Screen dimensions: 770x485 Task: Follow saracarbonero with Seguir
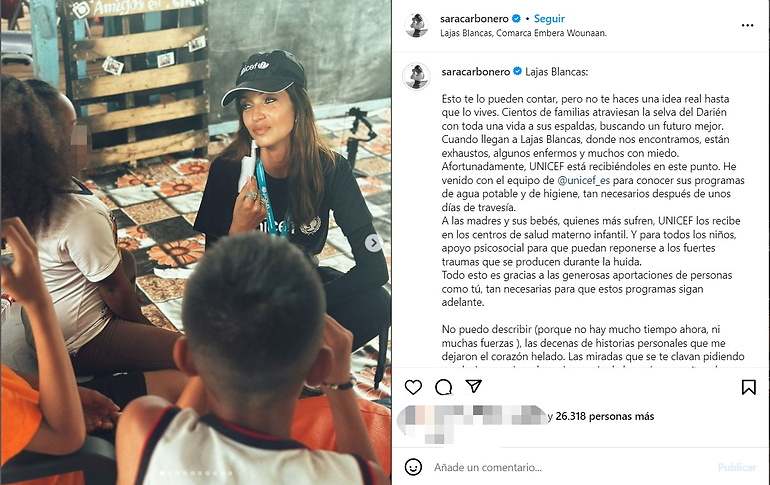[x=549, y=19]
